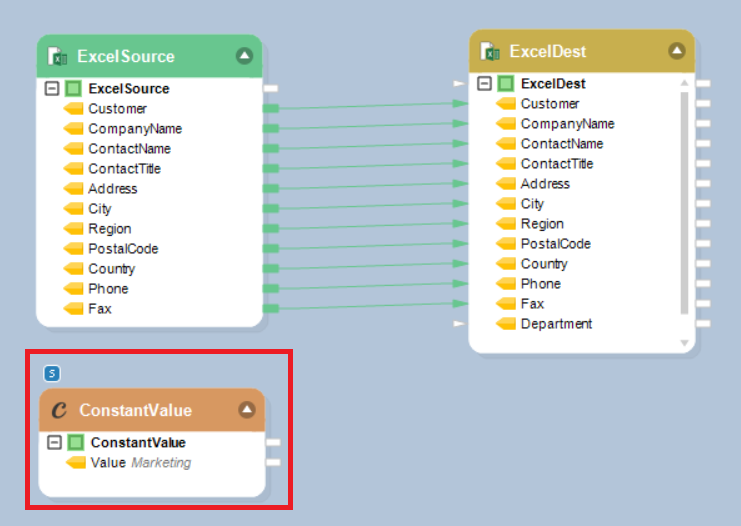Select the Department field in ExcelDest
Viewport: 741px width, 526px height.
(x=556, y=324)
